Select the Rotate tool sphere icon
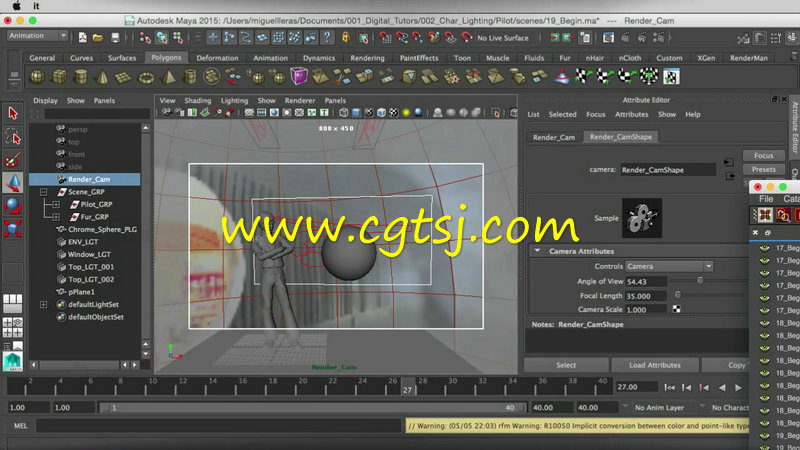Screen dimensions: 800x450 click(x=13, y=206)
